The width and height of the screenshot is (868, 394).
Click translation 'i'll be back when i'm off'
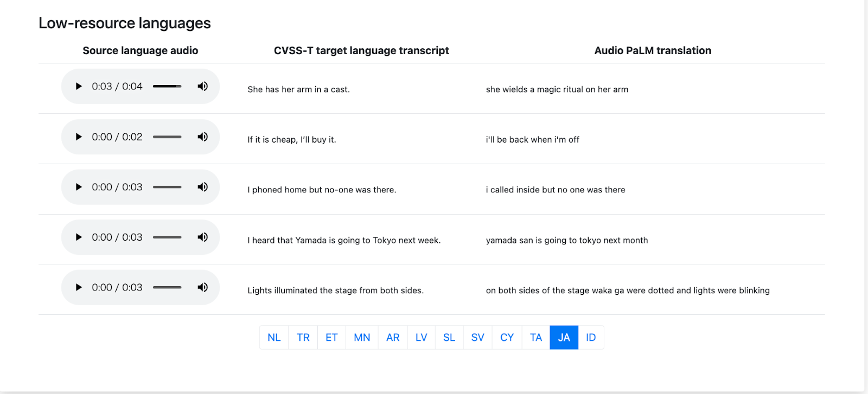click(x=533, y=140)
